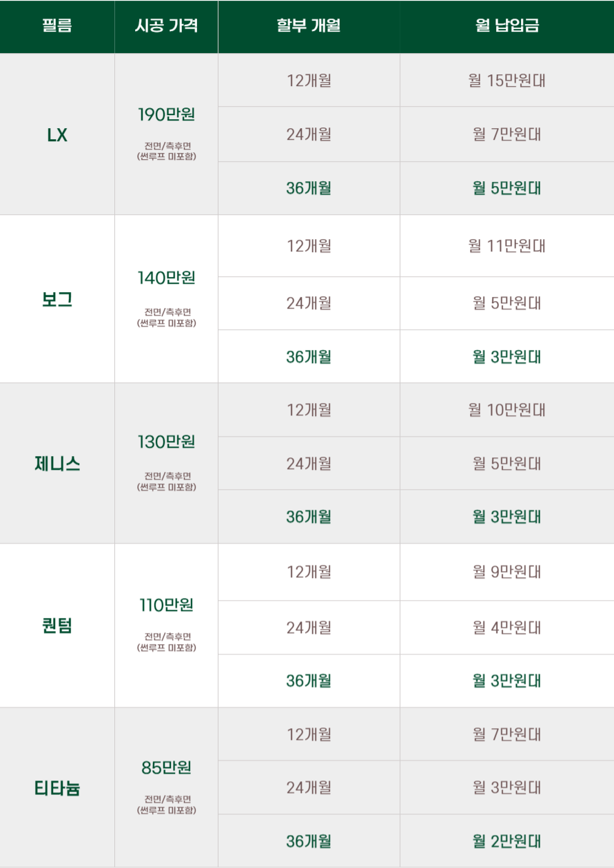Click 월 11만원대 payment cell
Screen dimensions: 614x868
[x=507, y=246]
